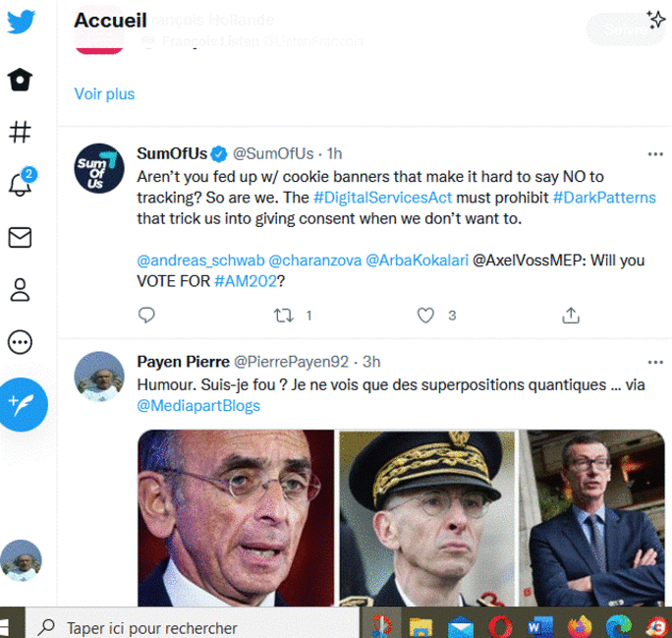Open more options on SumOfUs tweet

click(654, 154)
